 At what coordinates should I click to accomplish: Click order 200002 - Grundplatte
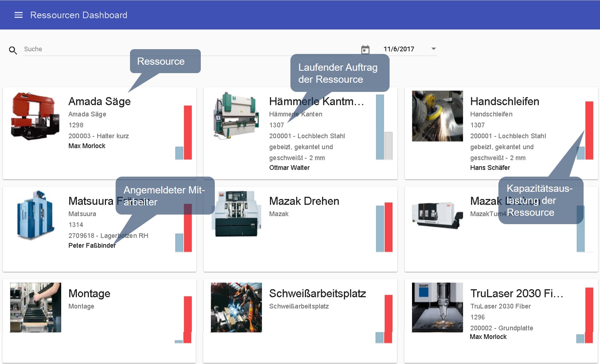coord(502,328)
